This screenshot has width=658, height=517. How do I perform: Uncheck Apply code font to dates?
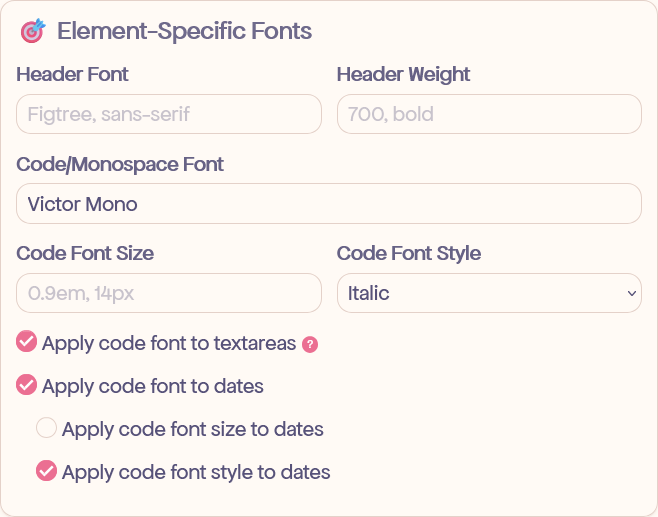(26, 385)
